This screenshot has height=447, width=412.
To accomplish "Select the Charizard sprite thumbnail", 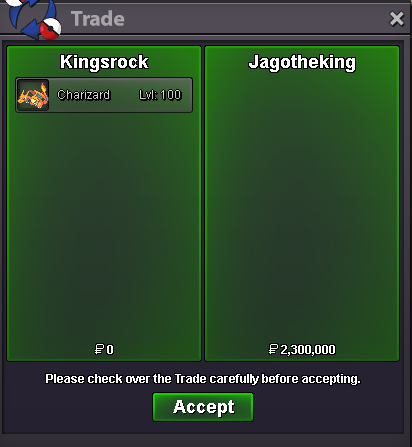I will click(33, 95).
